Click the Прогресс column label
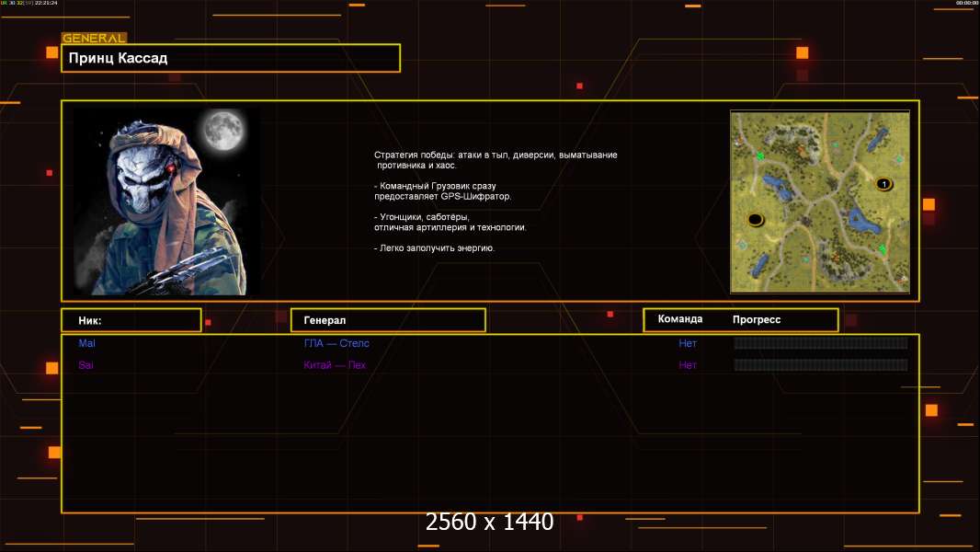 coord(757,320)
